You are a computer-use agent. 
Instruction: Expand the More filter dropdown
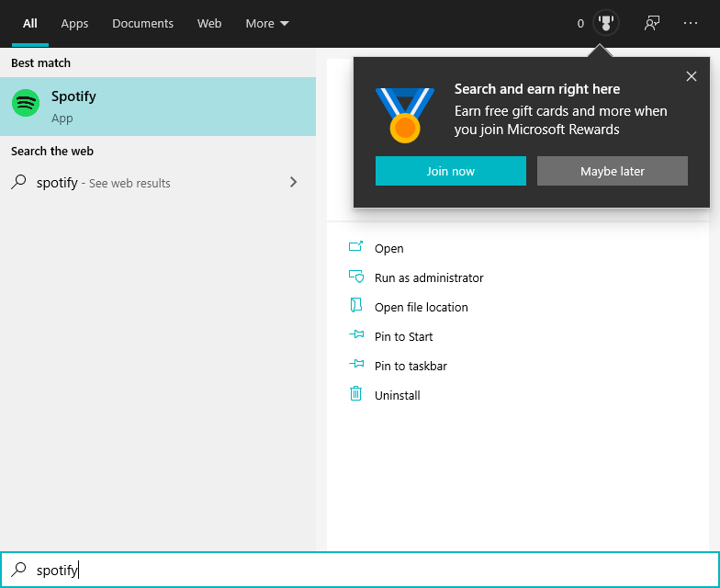(x=267, y=23)
